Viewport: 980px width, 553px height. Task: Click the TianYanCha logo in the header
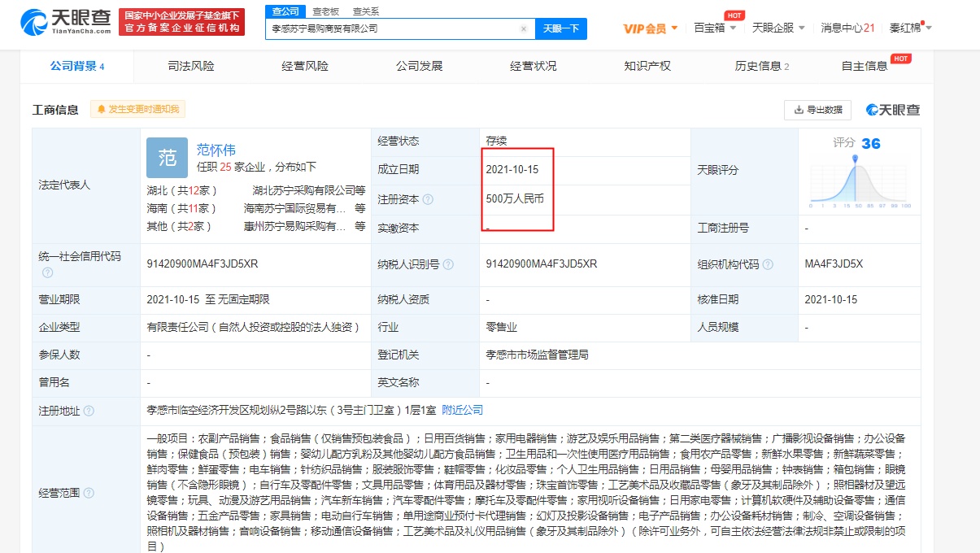coord(65,22)
